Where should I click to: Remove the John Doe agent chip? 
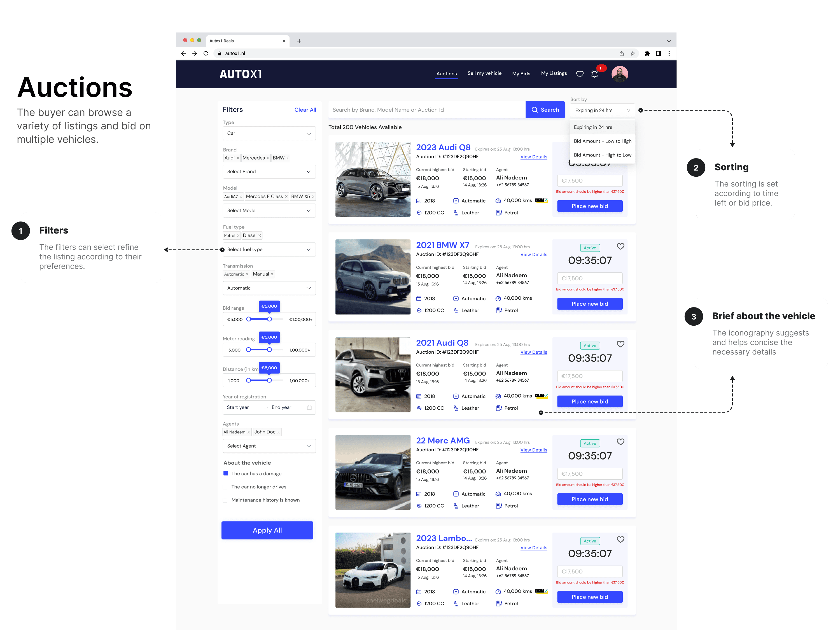pyautogui.click(x=278, y=432)
